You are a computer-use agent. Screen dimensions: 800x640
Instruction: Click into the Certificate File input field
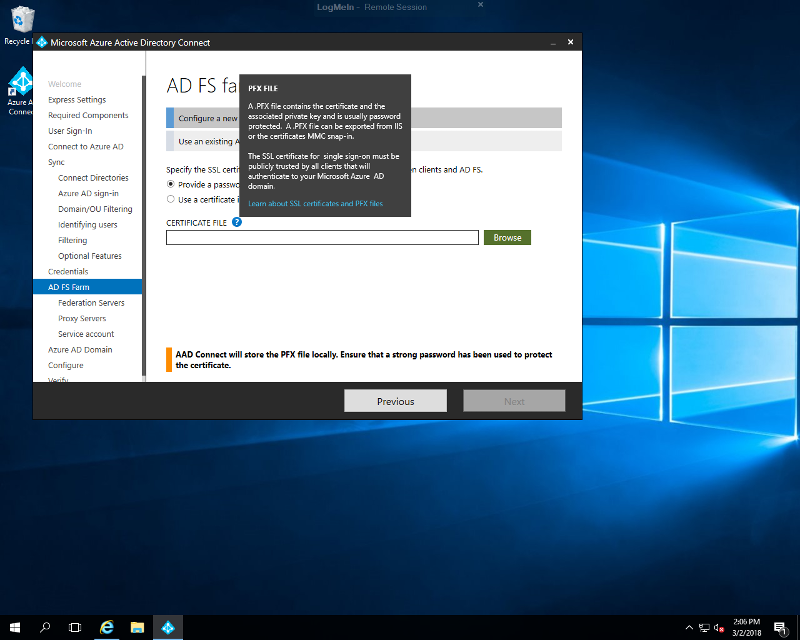322,237
